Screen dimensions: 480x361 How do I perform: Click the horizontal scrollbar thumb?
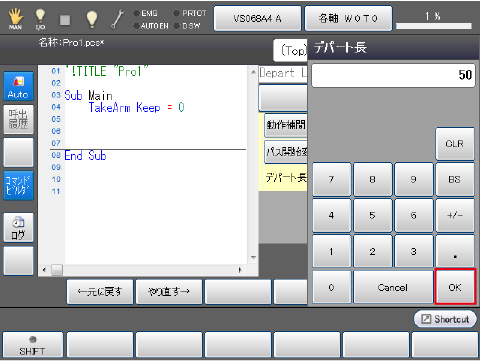[57, 270]
